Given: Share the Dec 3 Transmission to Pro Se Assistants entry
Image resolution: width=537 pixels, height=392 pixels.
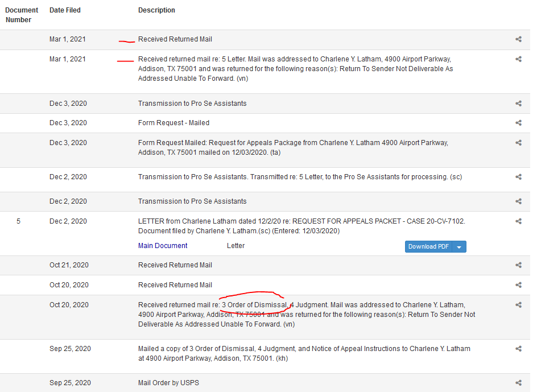Looking at the screenshot, I should click(x=518, y=103).
